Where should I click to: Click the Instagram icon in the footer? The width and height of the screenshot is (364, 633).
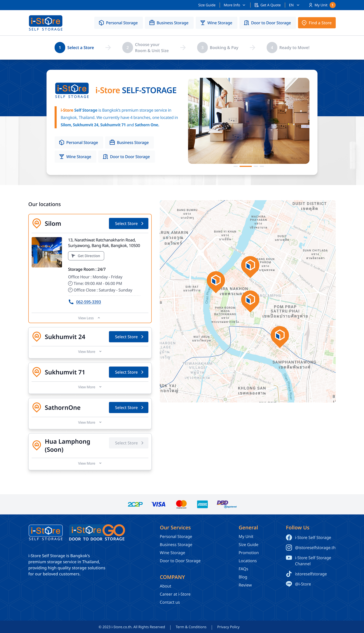coord(289,548)
